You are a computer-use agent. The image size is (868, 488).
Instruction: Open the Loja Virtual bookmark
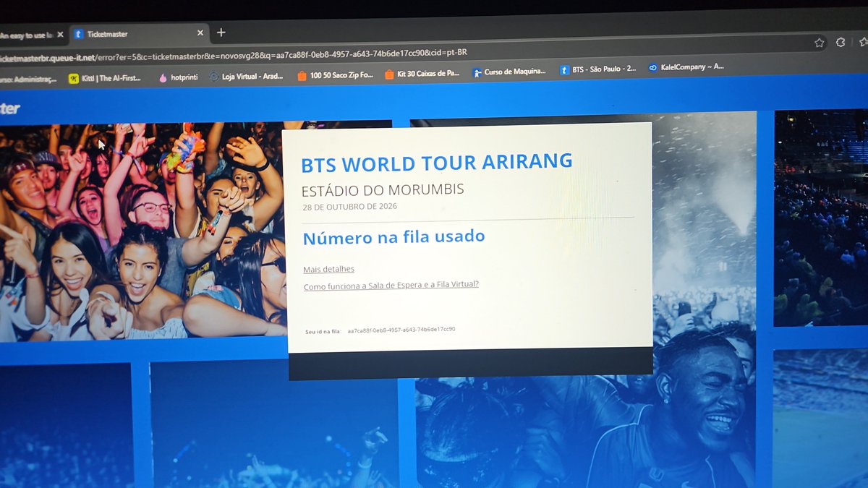coord(246,76)
